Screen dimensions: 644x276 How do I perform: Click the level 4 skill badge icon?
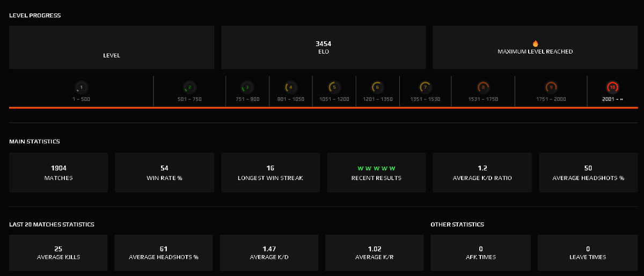click(x=290, y=87)
